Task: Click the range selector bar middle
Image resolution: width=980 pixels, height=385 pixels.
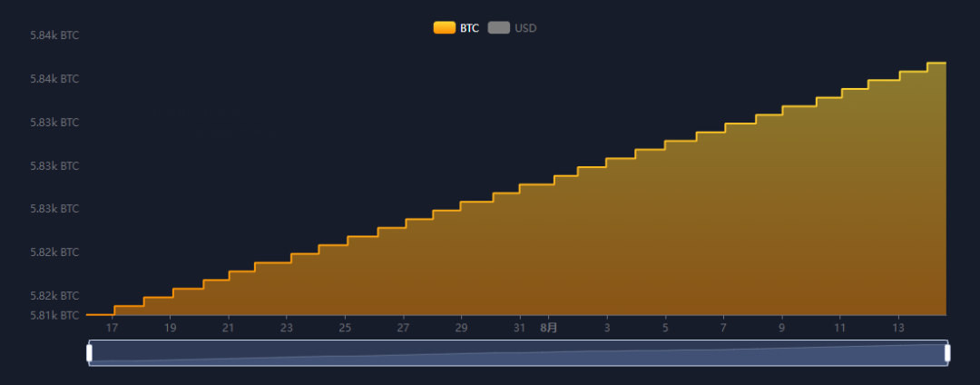Action: [518, 353]
